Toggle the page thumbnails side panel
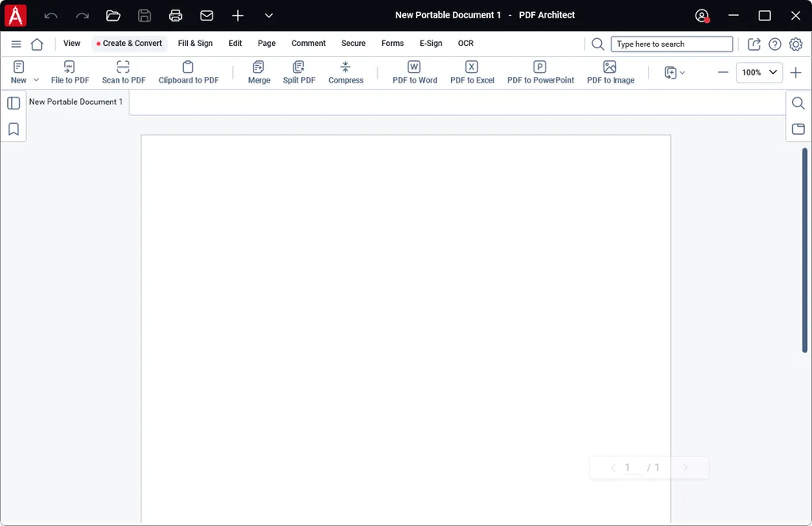This screenshot has width=812, height=526. tap(13, 103)
